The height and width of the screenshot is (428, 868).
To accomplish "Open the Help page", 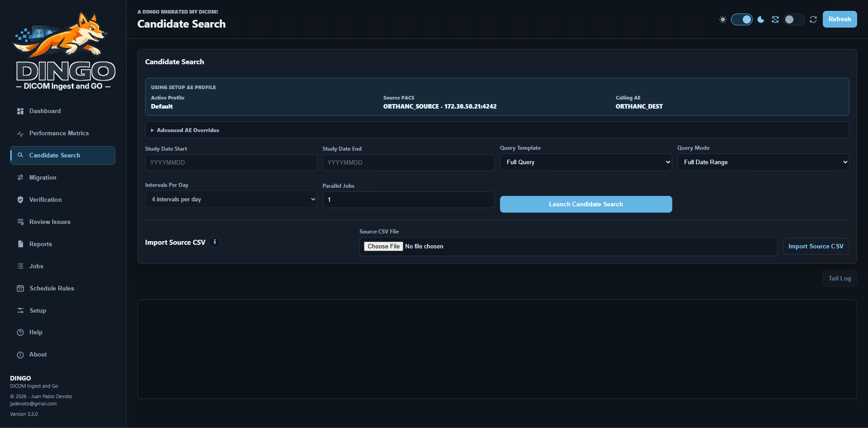I will click(x=62, y=333).
